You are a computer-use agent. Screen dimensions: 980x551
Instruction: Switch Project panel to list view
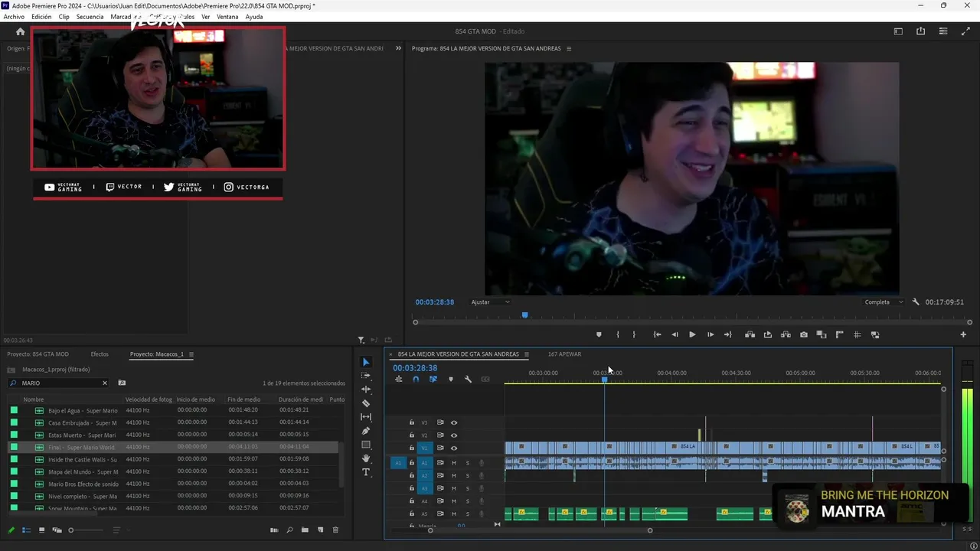[x=26, y=530]
